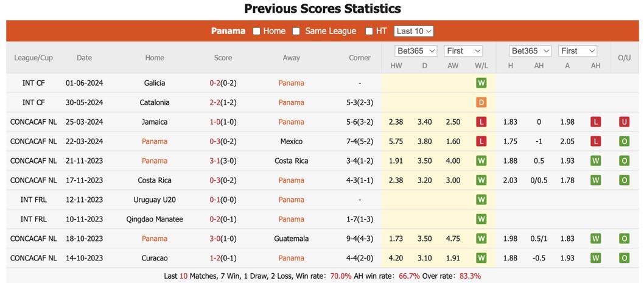This screenshot has width=644, height=283.
Task: Open the Last 10 matches dropdown
Action: 413,31
